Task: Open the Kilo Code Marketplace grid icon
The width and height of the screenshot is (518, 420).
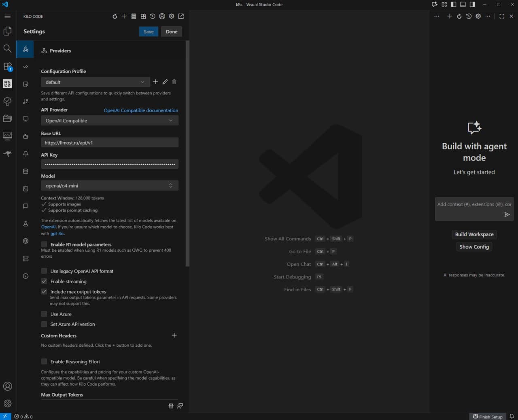Action: tap(143, 16)
